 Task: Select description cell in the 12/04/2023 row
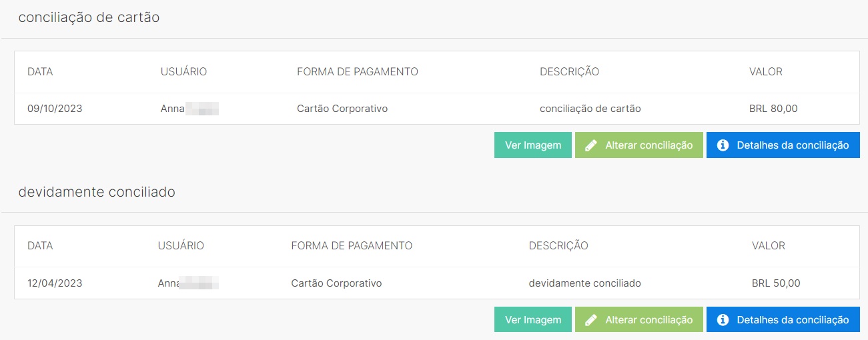point(584,283)
